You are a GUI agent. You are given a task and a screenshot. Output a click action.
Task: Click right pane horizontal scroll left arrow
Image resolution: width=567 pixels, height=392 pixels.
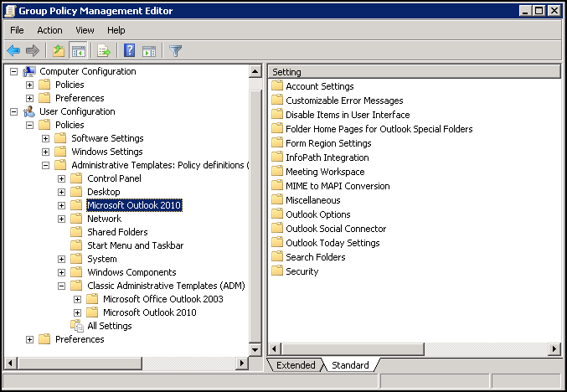[274, 349]
